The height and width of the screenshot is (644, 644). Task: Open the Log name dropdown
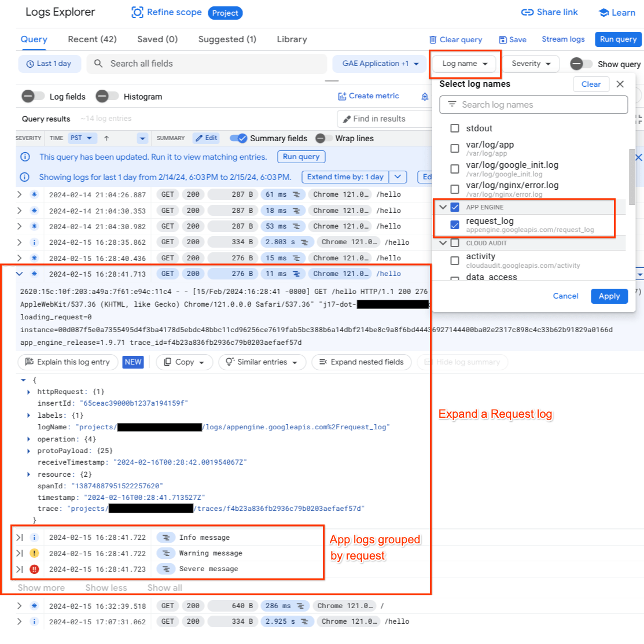464,64
